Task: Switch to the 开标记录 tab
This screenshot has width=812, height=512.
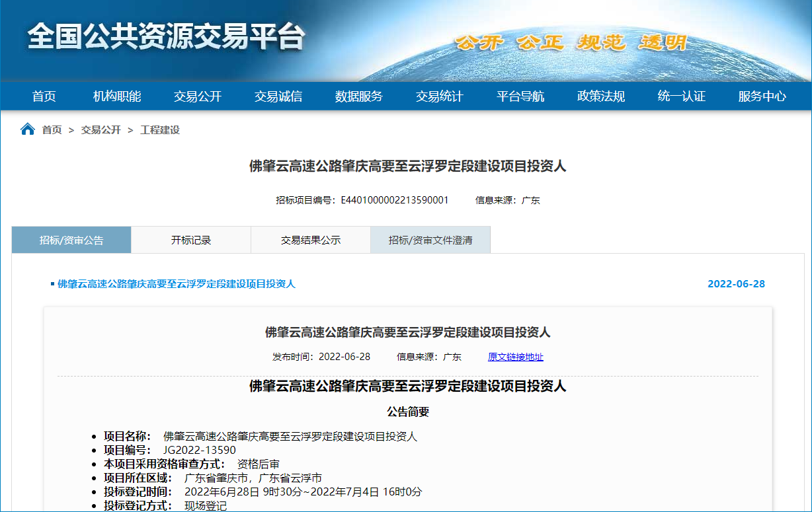Action: (x=191, y=240)
